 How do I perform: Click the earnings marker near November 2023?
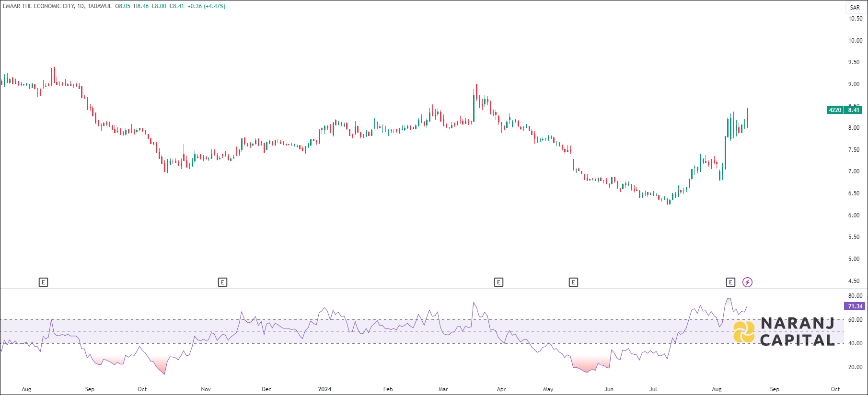222,282
